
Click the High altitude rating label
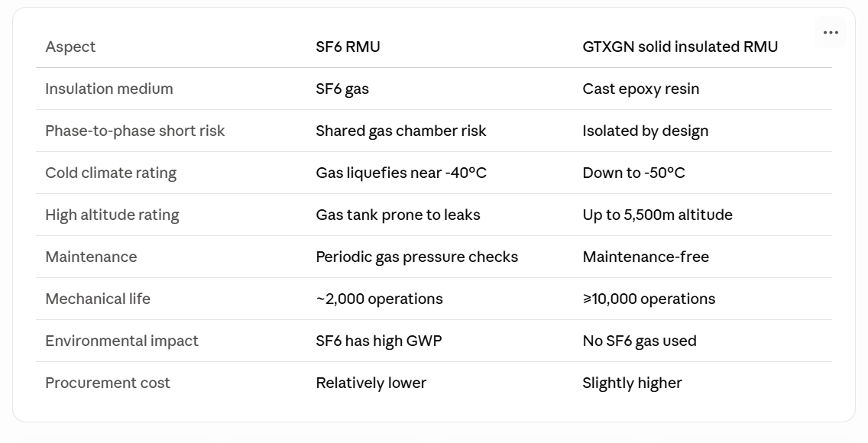112,215
